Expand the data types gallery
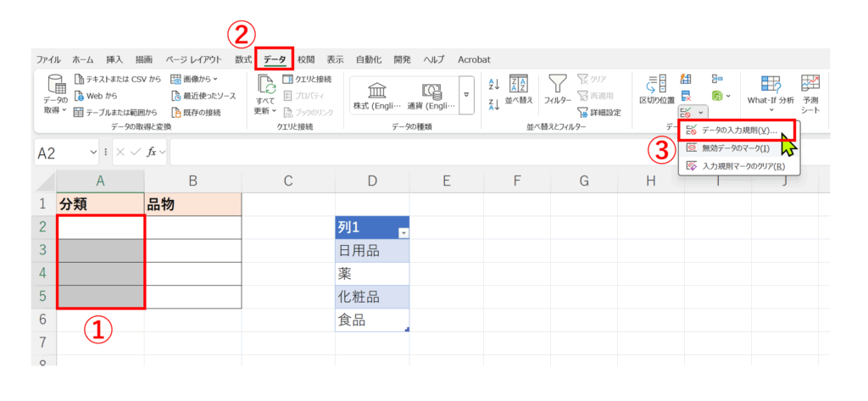The image size is (868, 401). pos(465,94)
